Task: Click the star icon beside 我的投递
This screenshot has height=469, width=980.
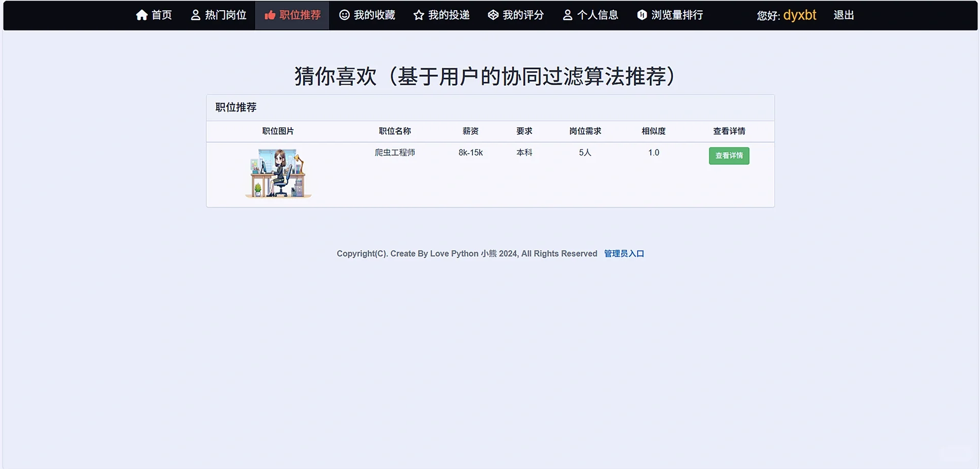Action: pyautogui.click(x=419, y=15)
